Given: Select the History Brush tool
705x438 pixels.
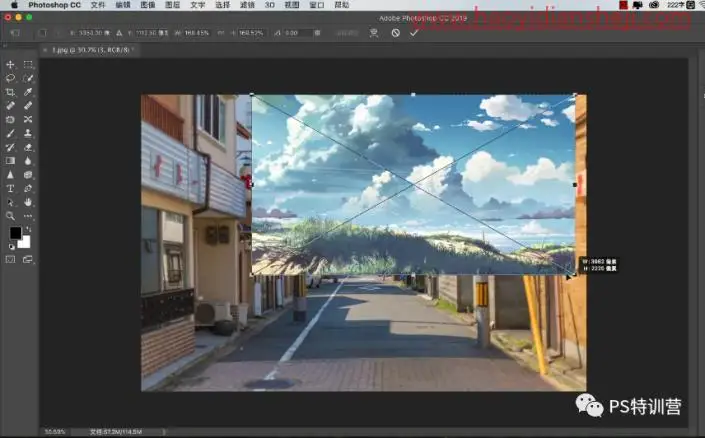Looking at the screenshot, I should [x=10, y=147].
